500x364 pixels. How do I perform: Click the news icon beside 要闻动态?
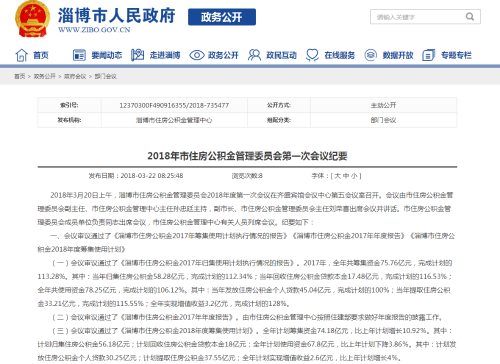(x=79, y=55)
